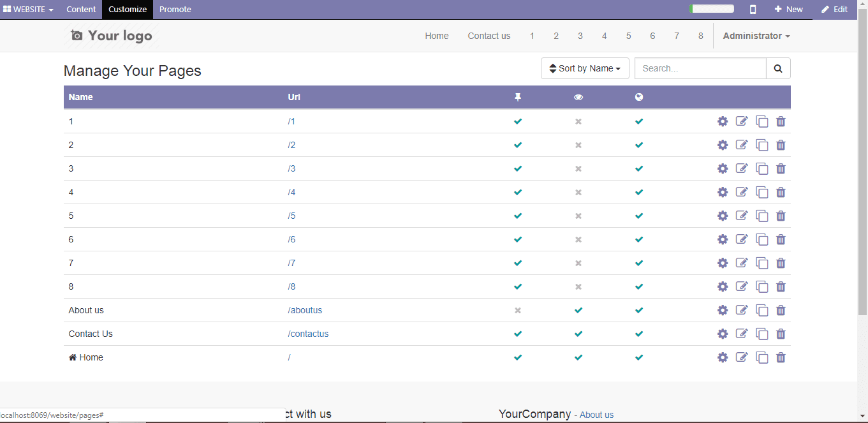The height and width of the screenshot is (423, 868).
Task: Click the green progress bar in header
Action: pyautogui.click(x=712, y=9)
